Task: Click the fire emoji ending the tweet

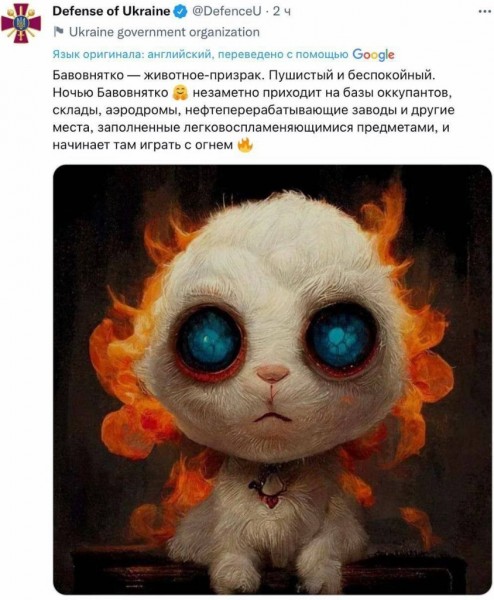Action: pos(245,145)
